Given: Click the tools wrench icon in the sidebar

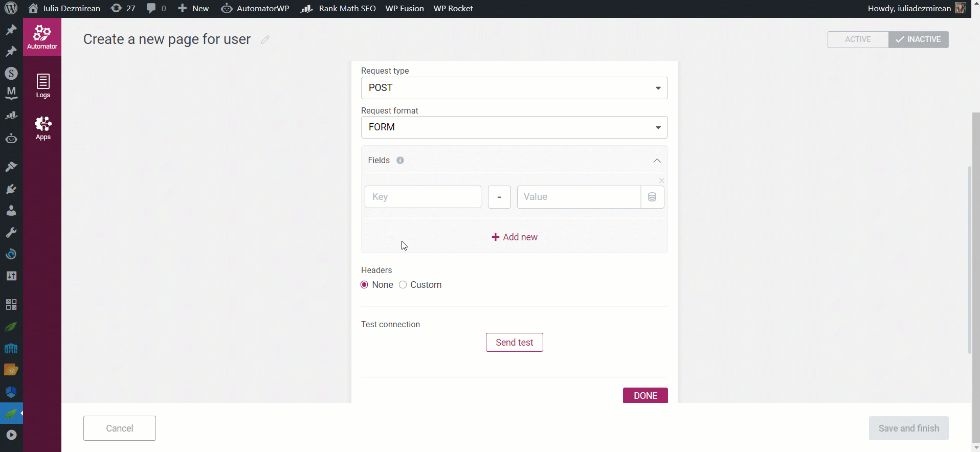Looking at the screenshot, I should point(11,232).
